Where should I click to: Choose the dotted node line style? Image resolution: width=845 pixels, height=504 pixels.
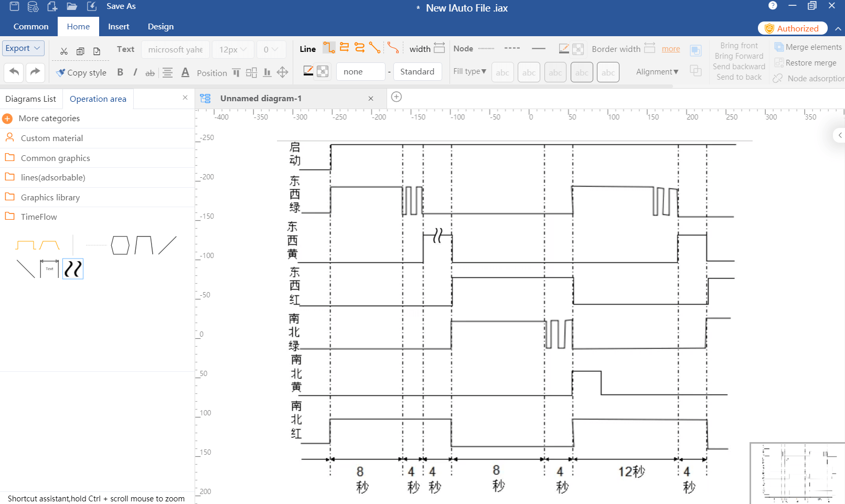[x=486, y=48]
